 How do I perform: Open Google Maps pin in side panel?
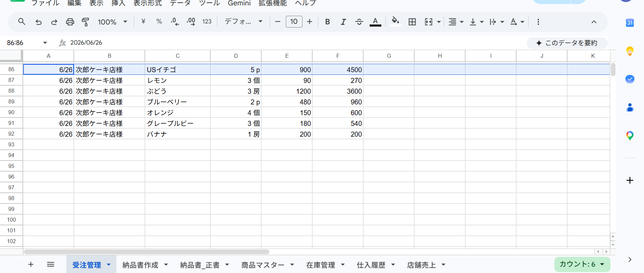point(630,136)
